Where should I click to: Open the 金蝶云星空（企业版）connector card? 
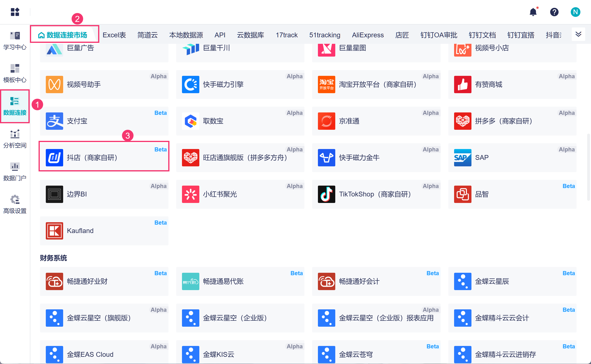coord(240,318)
